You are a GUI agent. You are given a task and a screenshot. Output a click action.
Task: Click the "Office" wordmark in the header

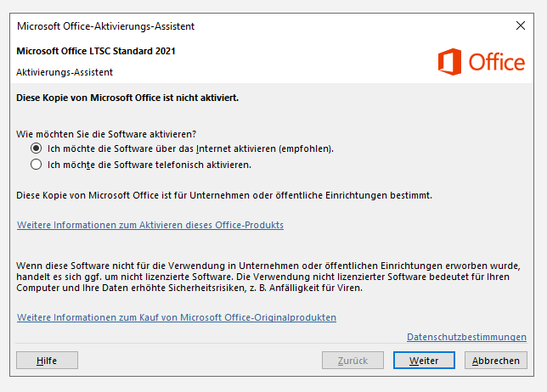[497, 62]
